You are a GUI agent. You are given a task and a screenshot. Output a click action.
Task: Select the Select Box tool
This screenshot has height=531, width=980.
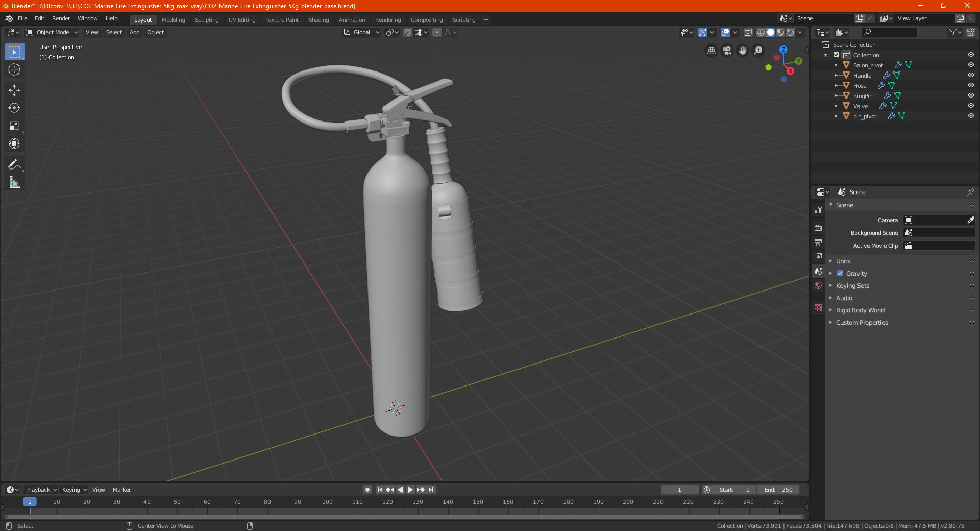point(14,52)
